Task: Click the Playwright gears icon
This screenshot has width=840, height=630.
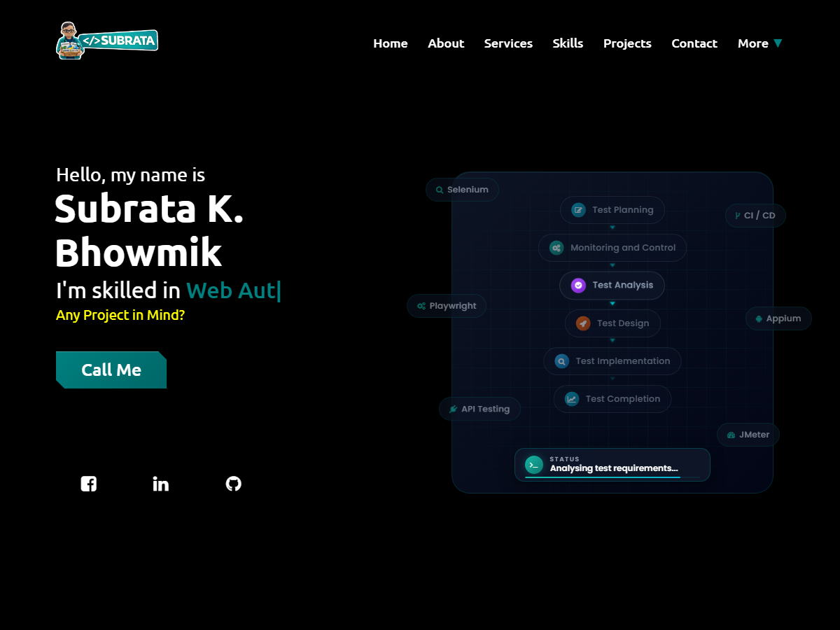Action: 421,306
